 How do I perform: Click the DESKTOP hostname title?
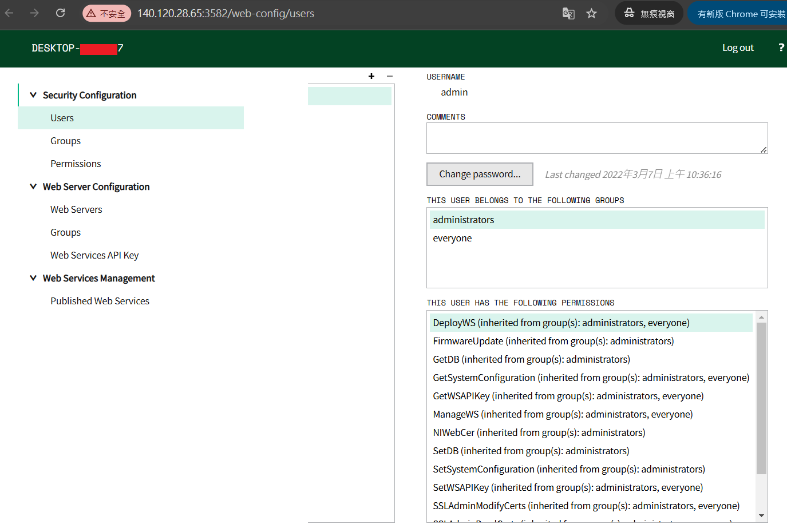pyautogui.click(x=77, y=48)
